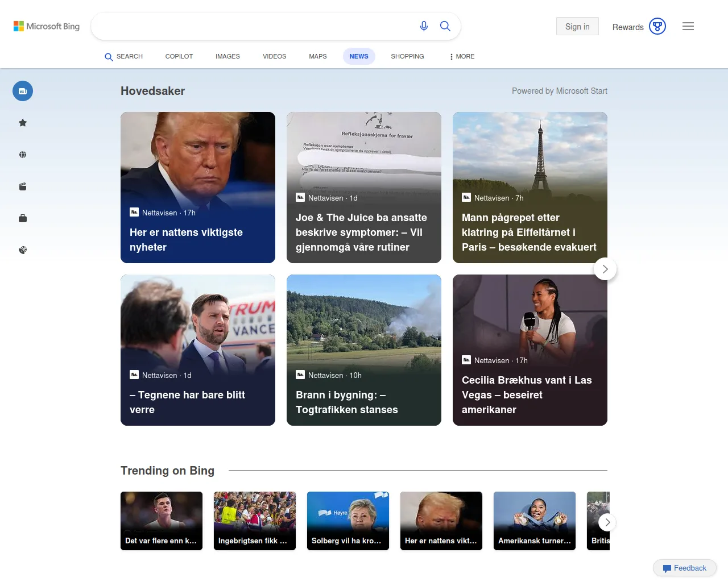The image size is (728, 582).
Task: Switch to the VIDEOS tab
Action: (274, 56)
